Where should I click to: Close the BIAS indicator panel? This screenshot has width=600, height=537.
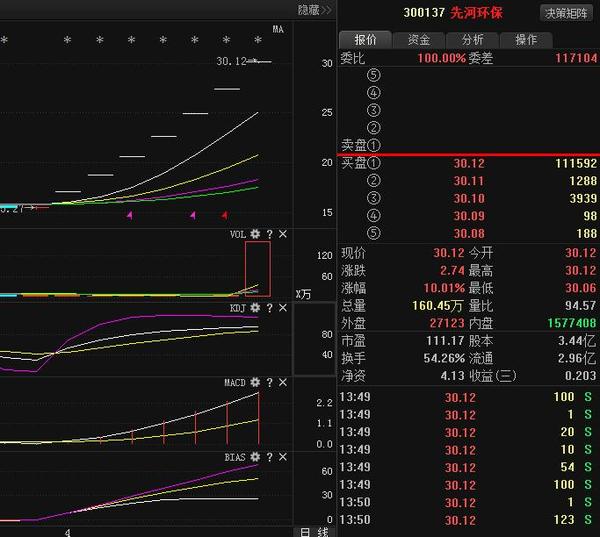point(283,457)
